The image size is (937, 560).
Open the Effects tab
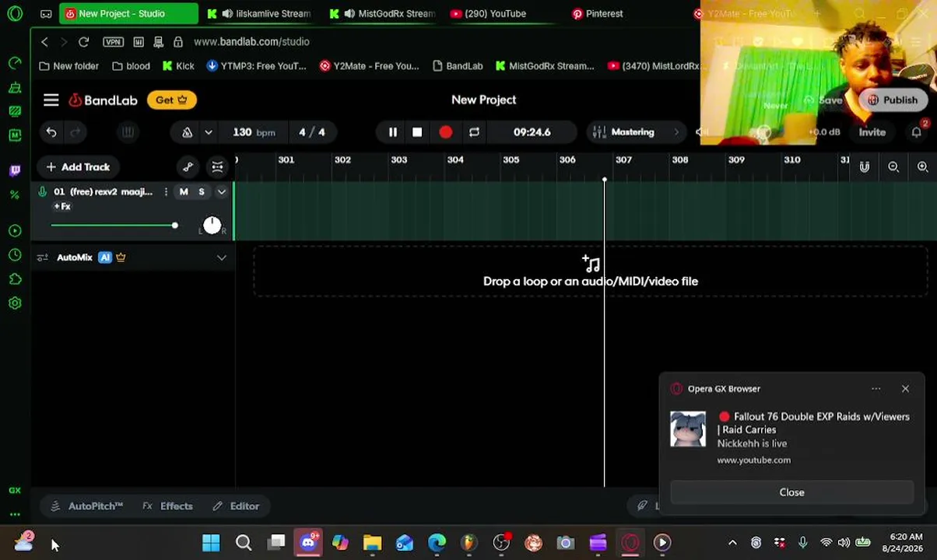point(167,506)
